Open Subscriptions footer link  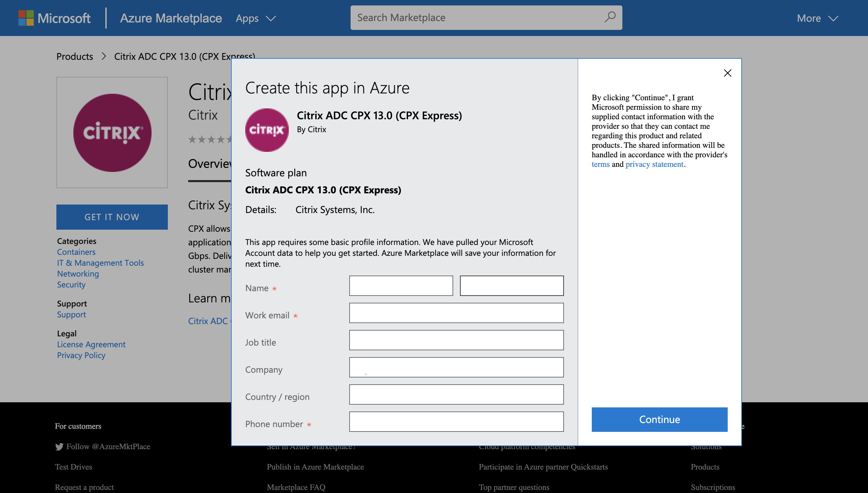pos(713,487)
